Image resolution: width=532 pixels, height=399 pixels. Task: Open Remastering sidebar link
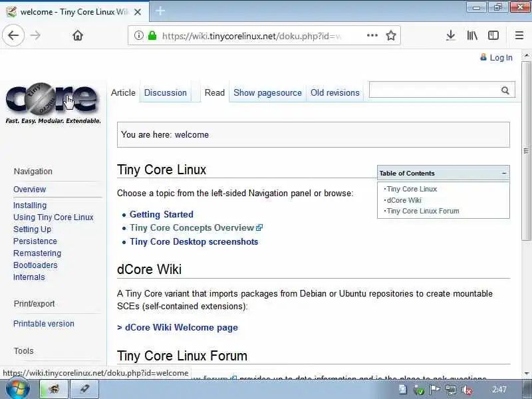pyautogui.click(x=37, y=253)
